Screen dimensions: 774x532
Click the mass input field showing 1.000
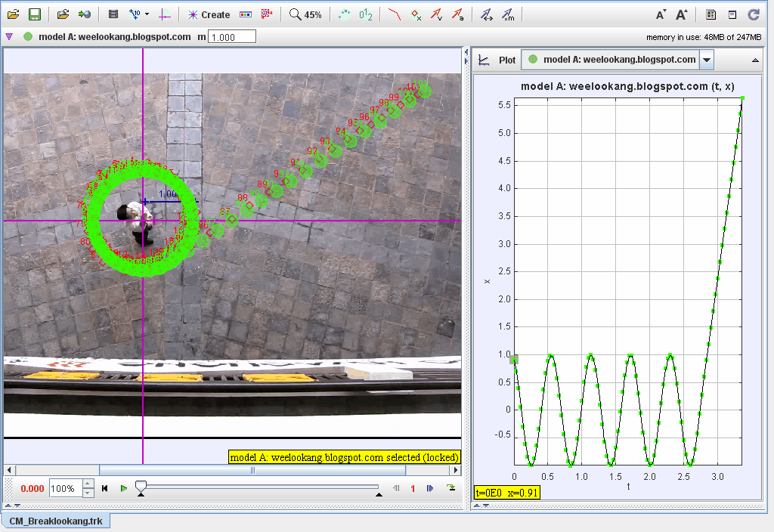point(231,37)
